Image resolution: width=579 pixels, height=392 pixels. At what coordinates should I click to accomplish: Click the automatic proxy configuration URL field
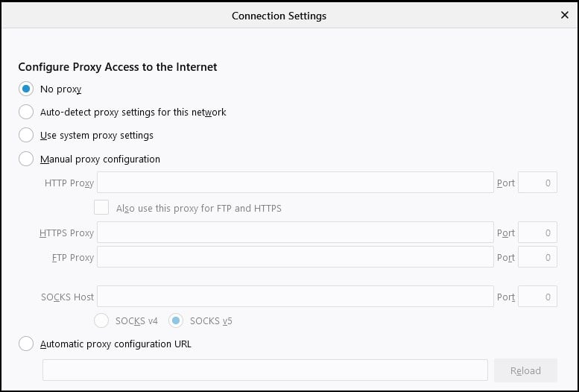pos(265,370)
